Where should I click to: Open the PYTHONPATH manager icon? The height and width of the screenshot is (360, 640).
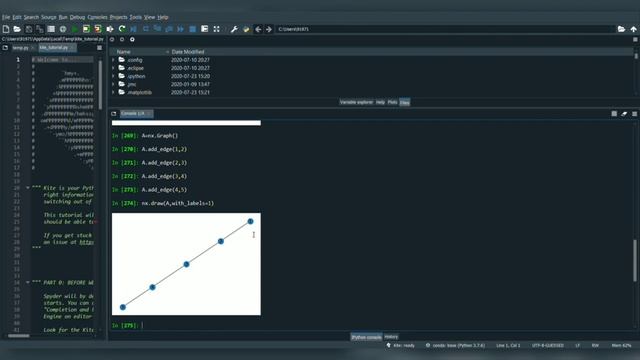pos(246,29)
